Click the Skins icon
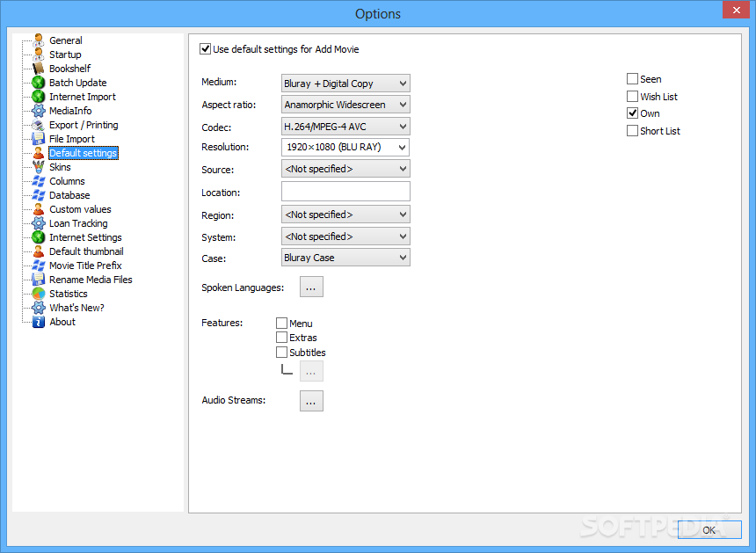The image size is (756, 553). point(39,167)
